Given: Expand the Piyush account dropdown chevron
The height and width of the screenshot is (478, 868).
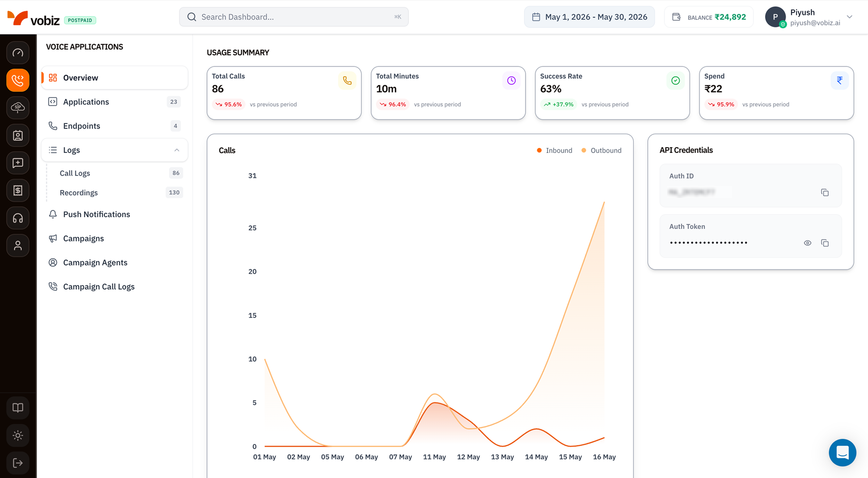Looking at the screenshot, I should pyautogui.click(x=849, y=17).
